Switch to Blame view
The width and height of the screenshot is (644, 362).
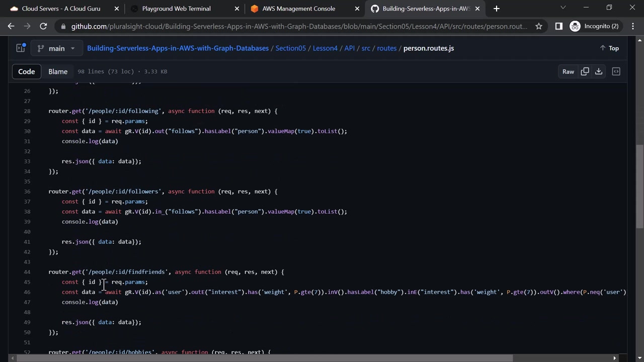click(x=58, y=71)
